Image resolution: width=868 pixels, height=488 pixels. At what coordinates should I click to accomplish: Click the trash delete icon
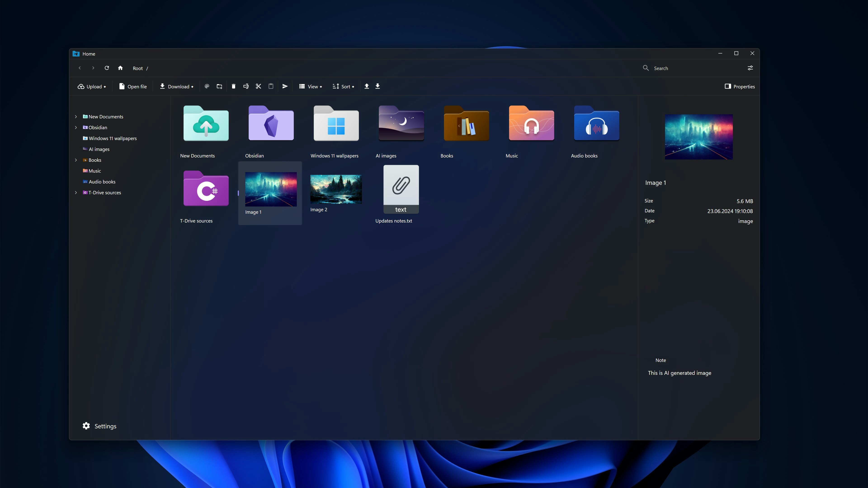tap(234, 86)
